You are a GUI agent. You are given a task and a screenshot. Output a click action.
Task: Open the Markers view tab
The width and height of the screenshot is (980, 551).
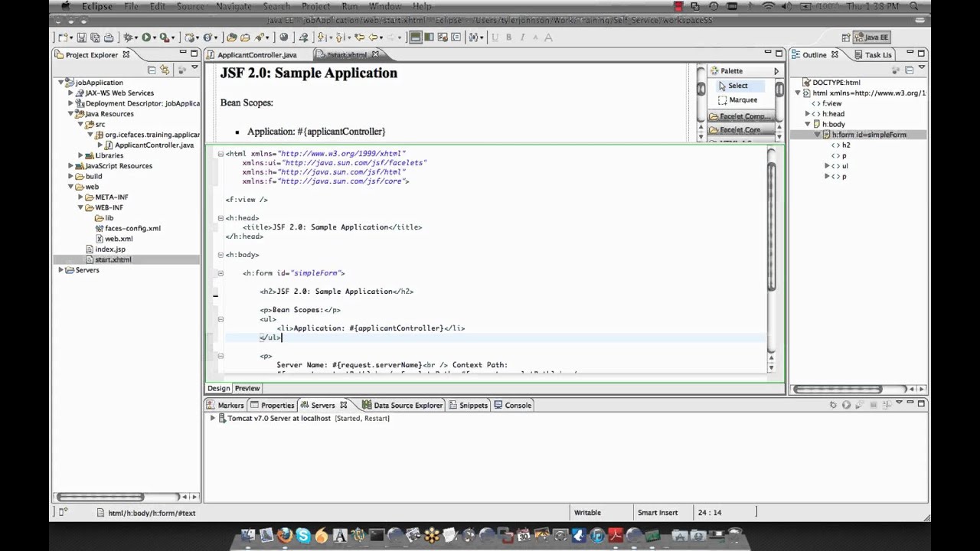click(225, 406)
